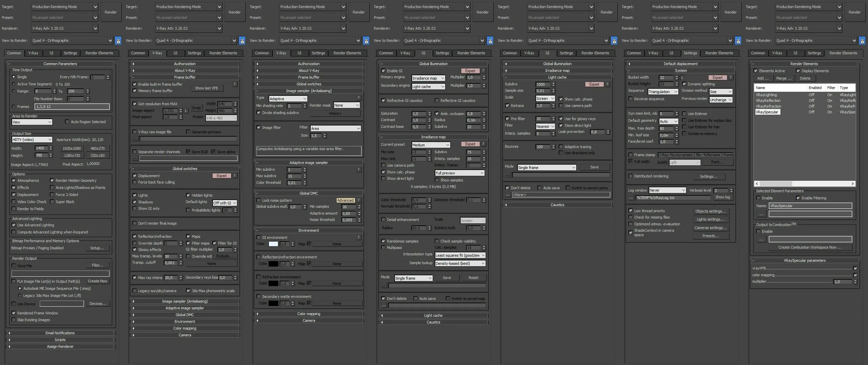868x365 pixels.
Task: Click the L lock beside Image aspect
Action: tap(186, 111)
